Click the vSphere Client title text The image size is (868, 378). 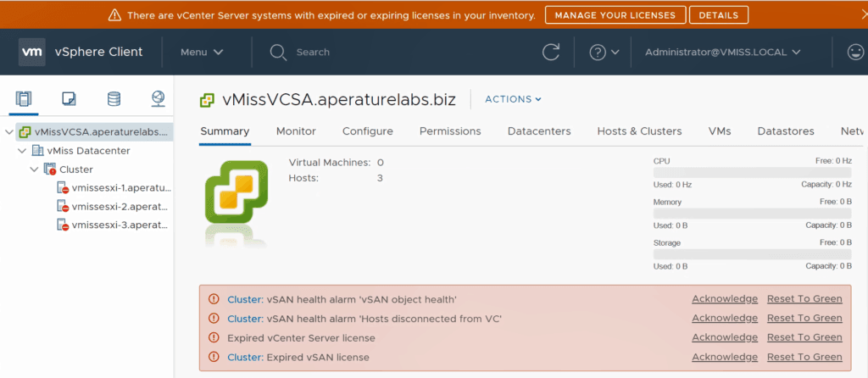[x=98, y=52]
